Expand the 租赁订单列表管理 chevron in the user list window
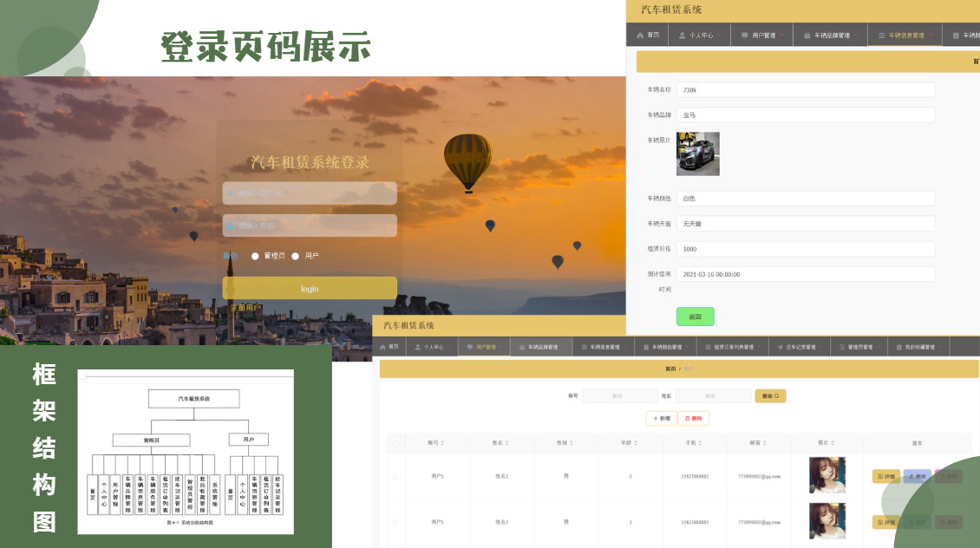980x548 pixels. pos(760,347)
